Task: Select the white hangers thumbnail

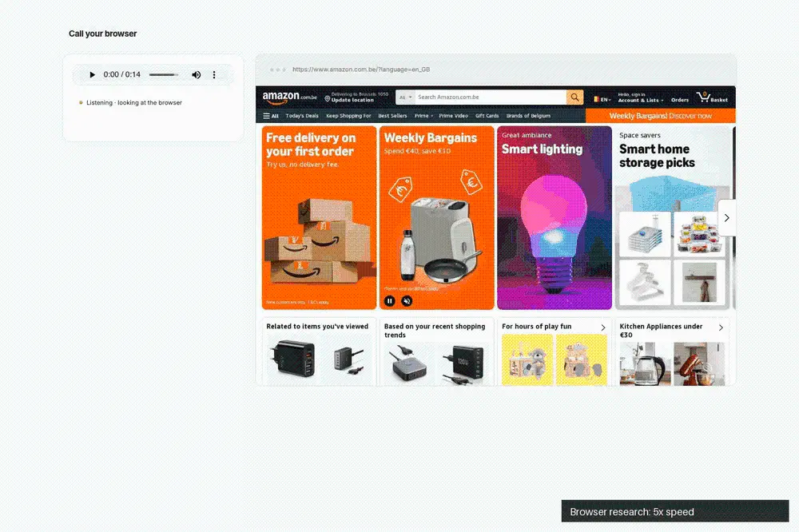Action: [x=645, y=282]
